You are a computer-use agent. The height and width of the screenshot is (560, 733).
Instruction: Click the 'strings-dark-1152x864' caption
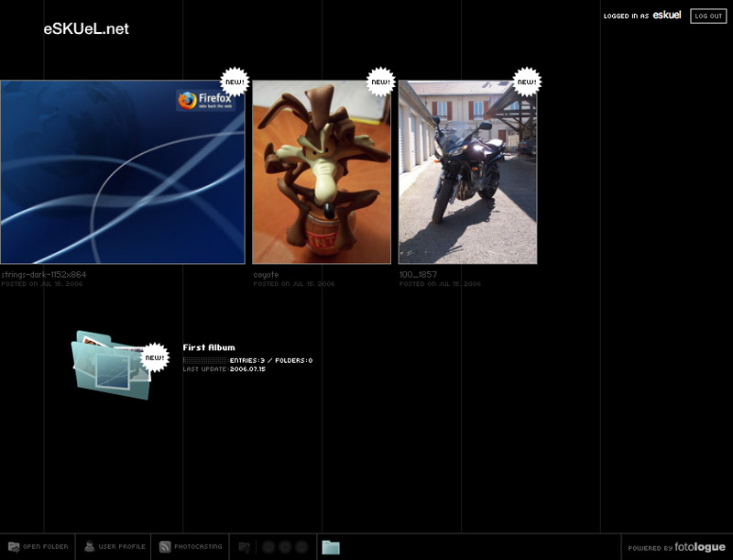[43, 274]
